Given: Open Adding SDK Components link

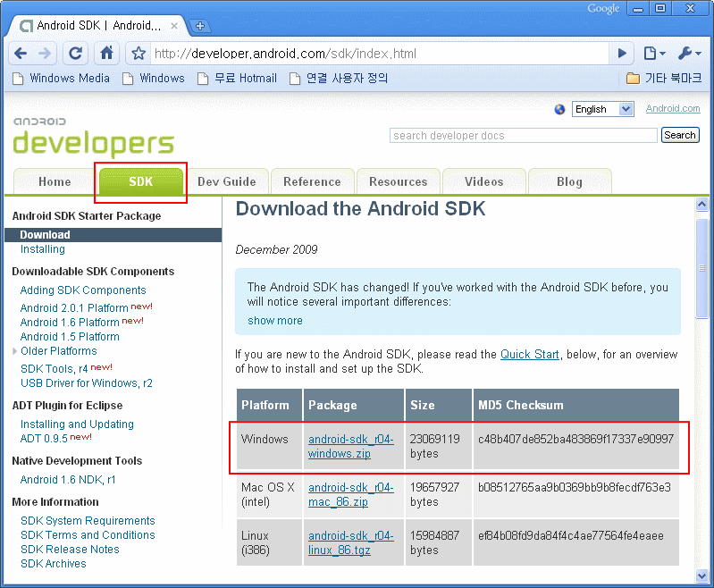Looking at the screenshot, I should [x=83, y=290].
